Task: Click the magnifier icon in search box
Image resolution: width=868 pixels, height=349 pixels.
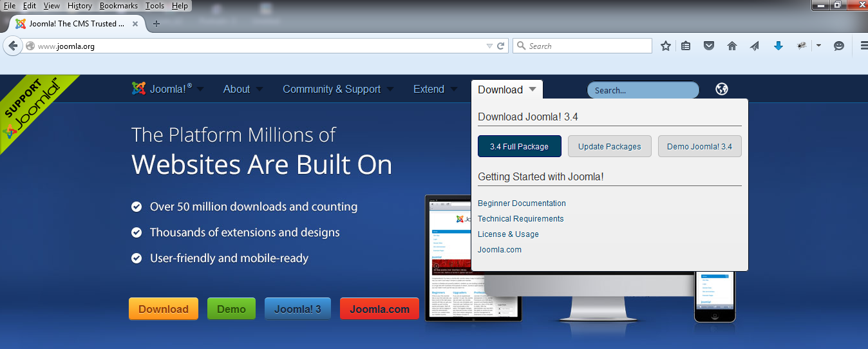Action: (520, 46)
